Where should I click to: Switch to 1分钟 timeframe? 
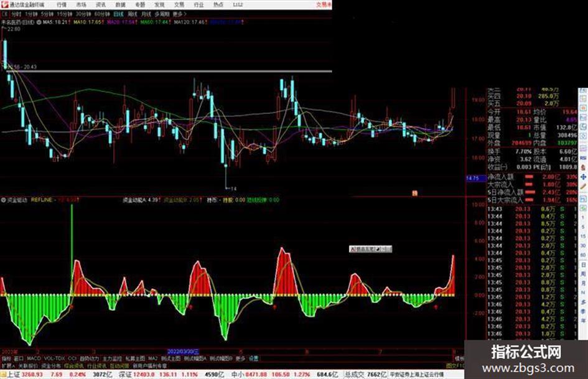(x=31, y=14)
